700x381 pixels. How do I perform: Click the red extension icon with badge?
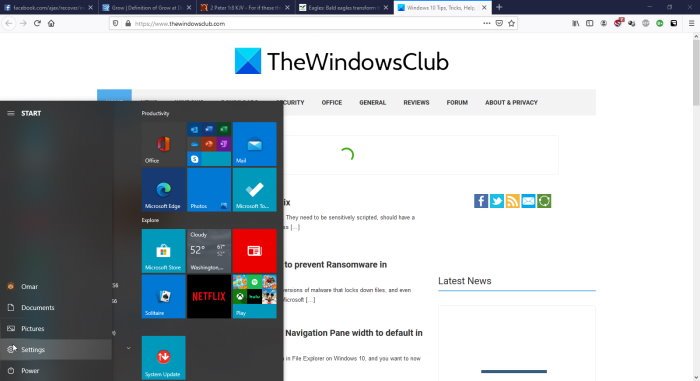618,23
